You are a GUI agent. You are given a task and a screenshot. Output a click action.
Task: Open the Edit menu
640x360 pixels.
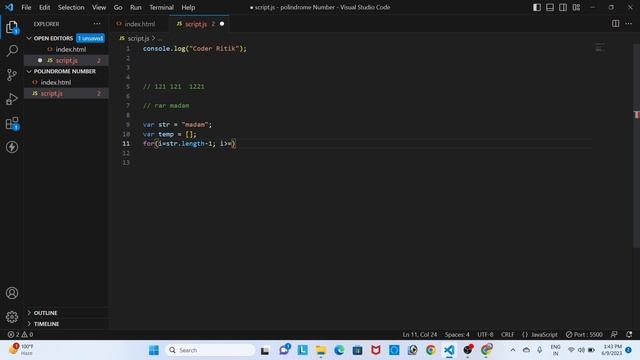tap(44, 7)
